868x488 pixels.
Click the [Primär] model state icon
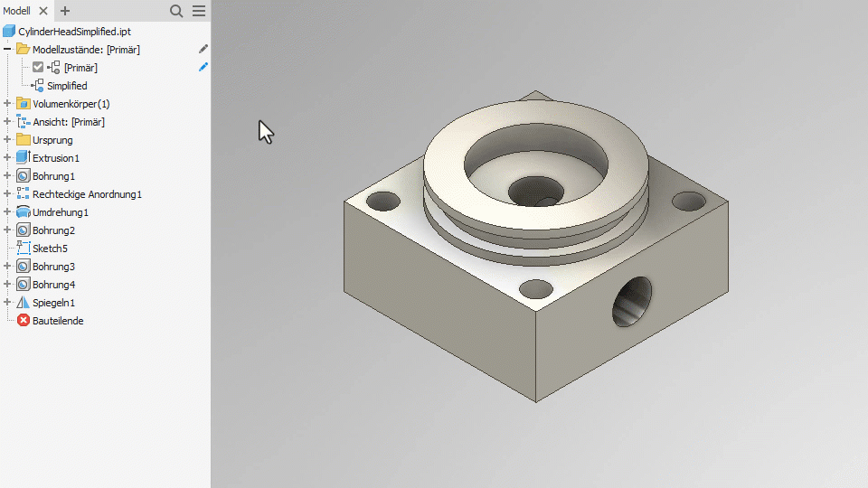53,68
